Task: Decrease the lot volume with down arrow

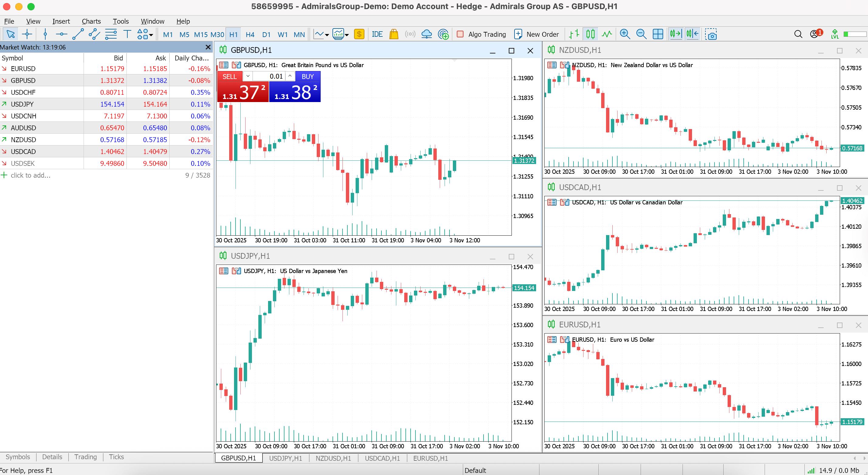Action: 248,76
